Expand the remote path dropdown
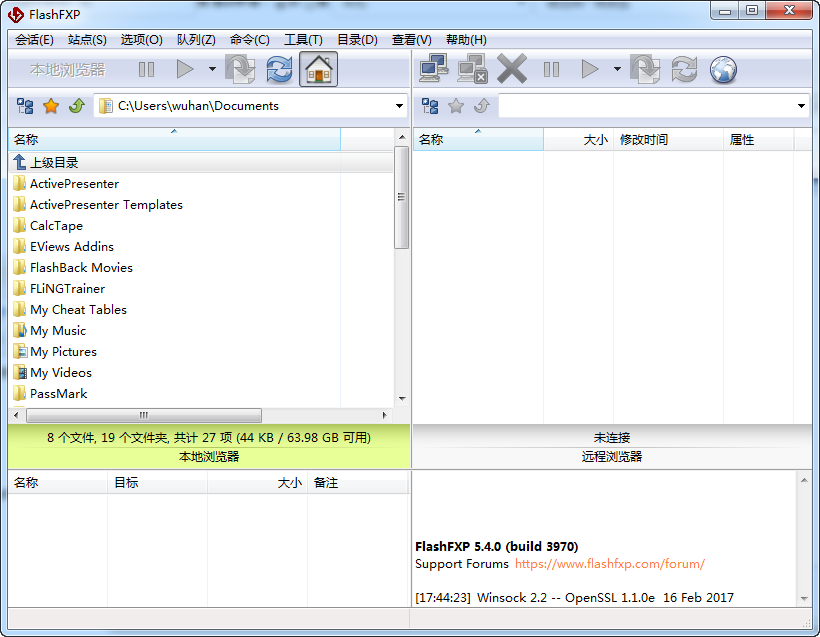 pos(801,106)
